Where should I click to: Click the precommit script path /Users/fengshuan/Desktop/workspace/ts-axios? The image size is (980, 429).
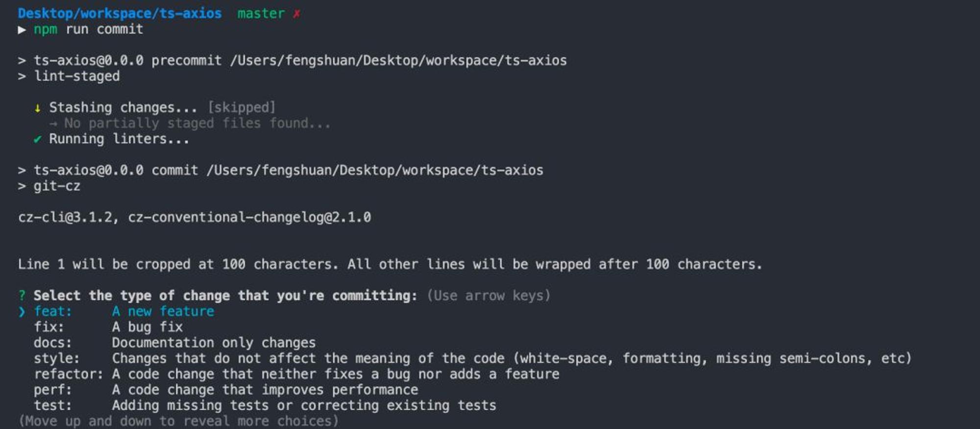398,60
